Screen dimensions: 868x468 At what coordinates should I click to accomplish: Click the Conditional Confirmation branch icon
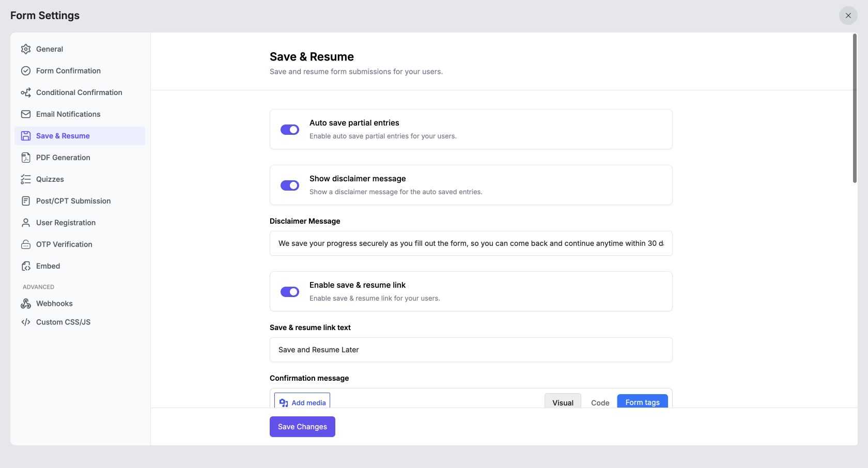26,92
